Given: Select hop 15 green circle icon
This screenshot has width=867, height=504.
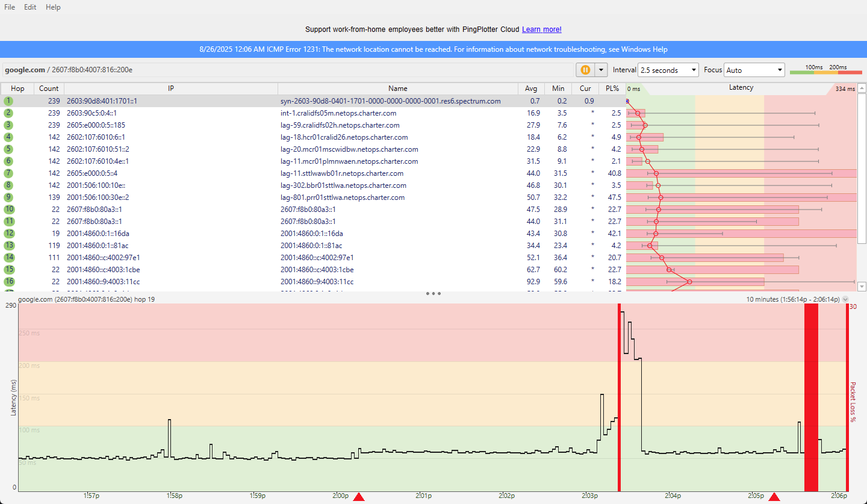Looking at the screenshot, I should [8, 270].
